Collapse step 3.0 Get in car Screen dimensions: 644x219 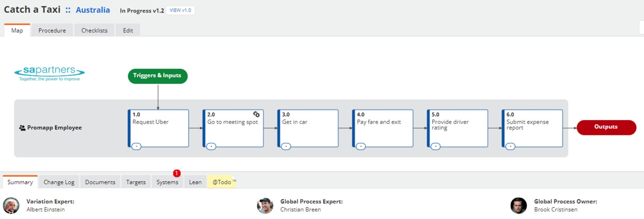[x=286, y=146]
